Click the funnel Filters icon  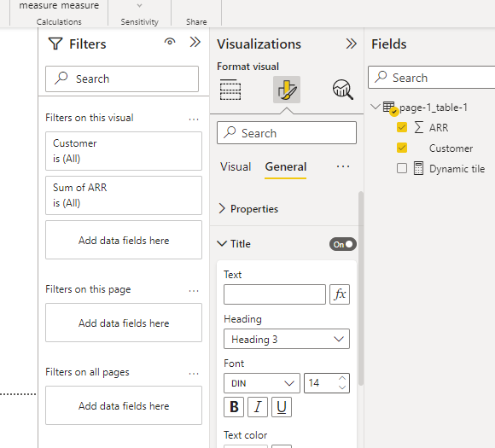click(x=55, y=44)
